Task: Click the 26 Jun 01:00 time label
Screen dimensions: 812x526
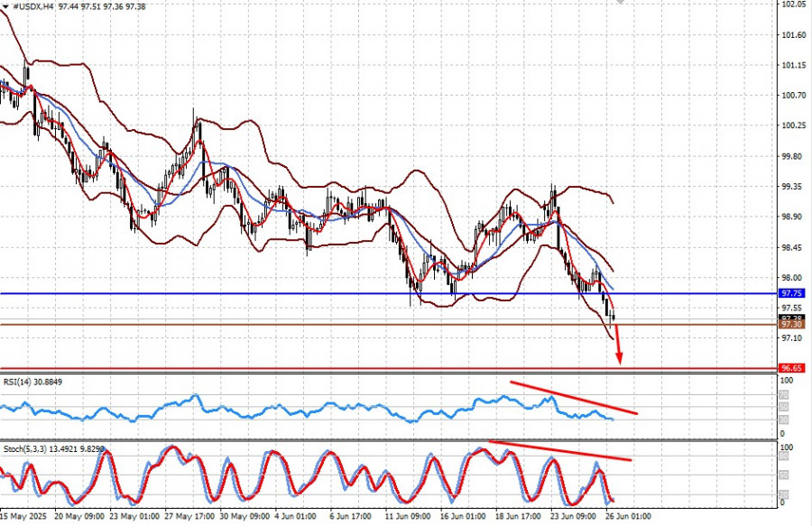Action: tap(629, 516)
